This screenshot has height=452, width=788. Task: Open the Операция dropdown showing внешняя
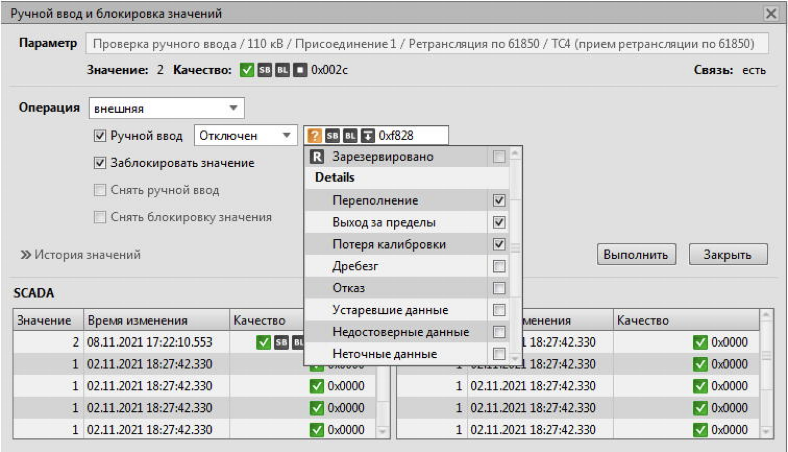167,108
